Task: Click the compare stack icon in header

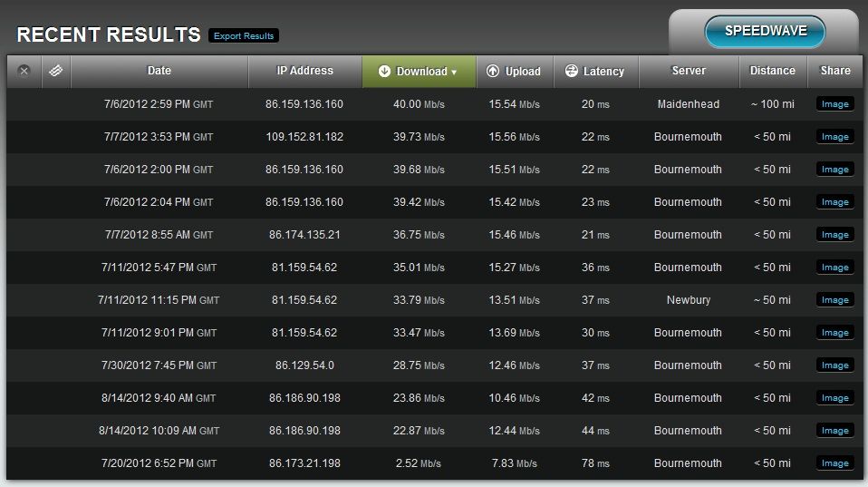Action: coord(56,71)
